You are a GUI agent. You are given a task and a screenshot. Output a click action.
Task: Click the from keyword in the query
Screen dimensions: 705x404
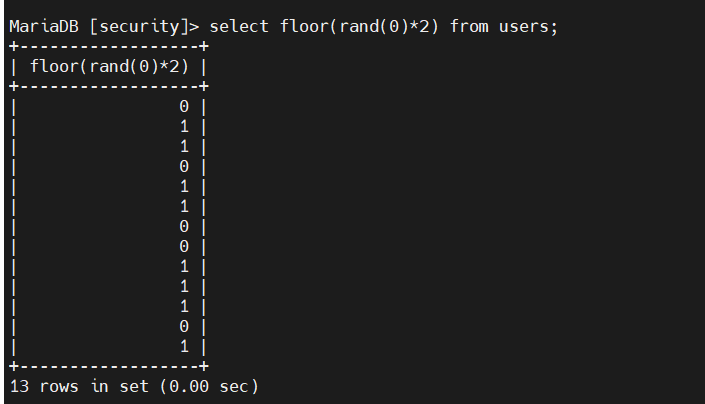pos(469,26)
